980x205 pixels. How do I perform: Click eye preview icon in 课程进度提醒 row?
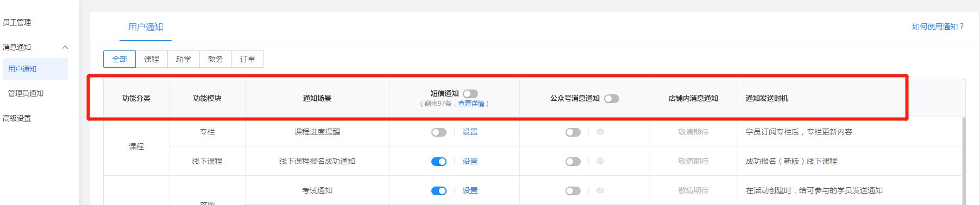pyautogui.click(x=600, y=132)
